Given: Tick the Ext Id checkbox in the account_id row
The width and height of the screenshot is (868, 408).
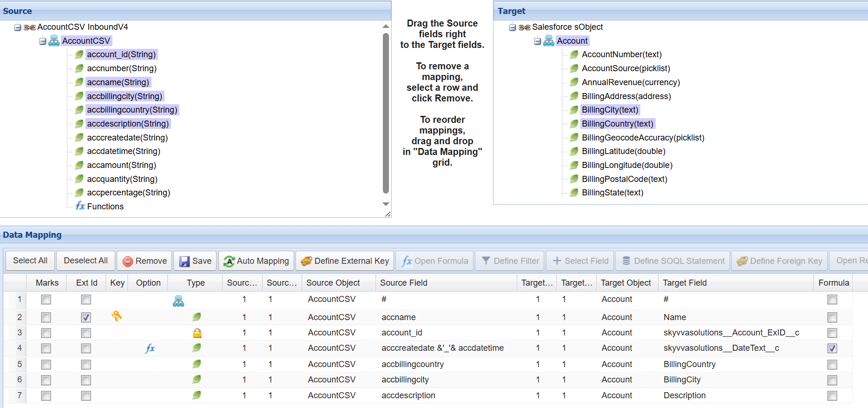Looking at the screenshot, I should click(x=86, y=333).
